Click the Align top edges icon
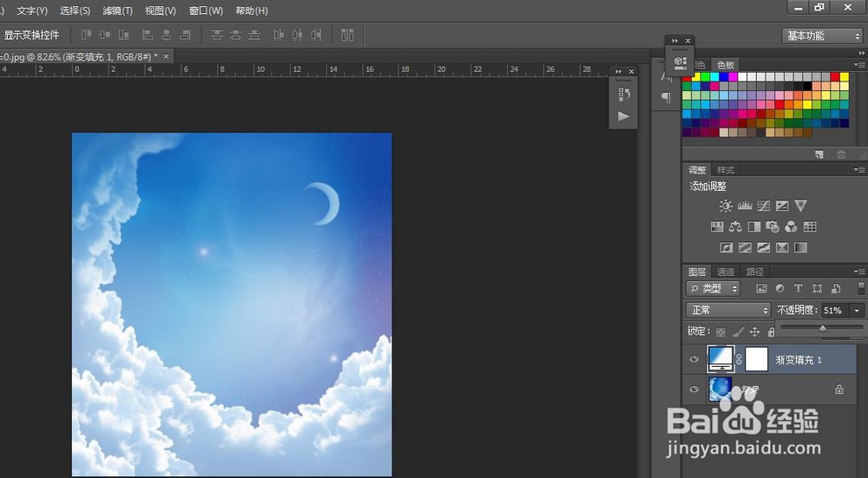This screenshot has height=478, width=868. (x=86, y=35)
